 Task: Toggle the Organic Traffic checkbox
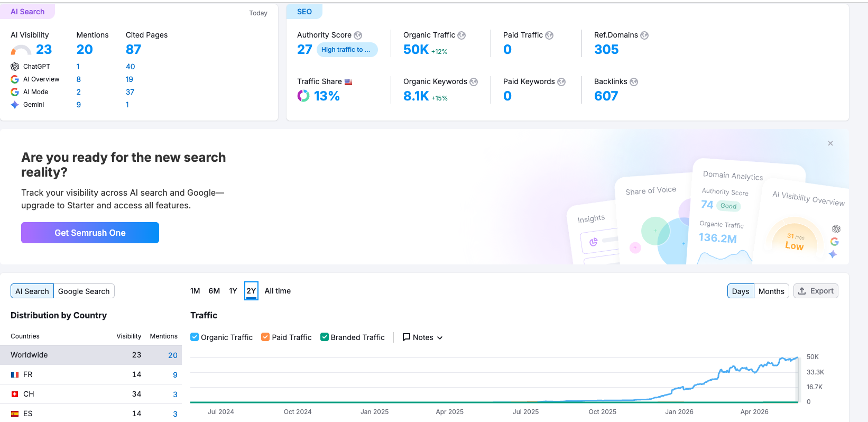pos(195,337)
